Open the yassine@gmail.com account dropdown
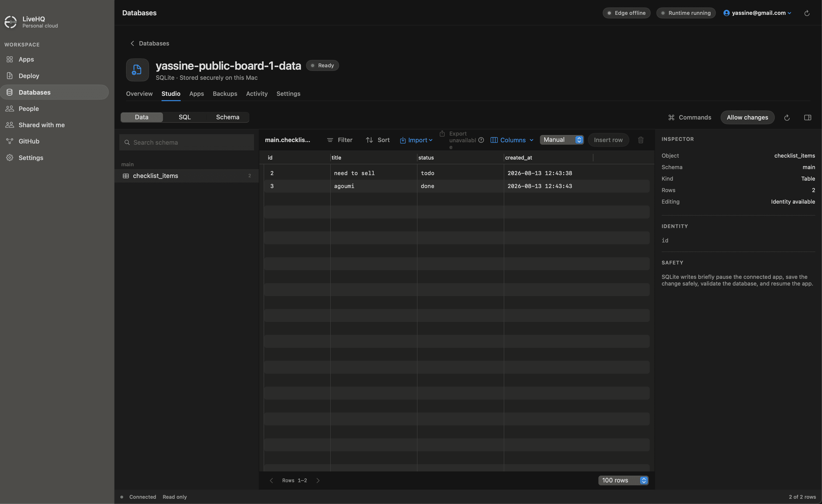Screen dimensions: 822x504 click(757, 13)
